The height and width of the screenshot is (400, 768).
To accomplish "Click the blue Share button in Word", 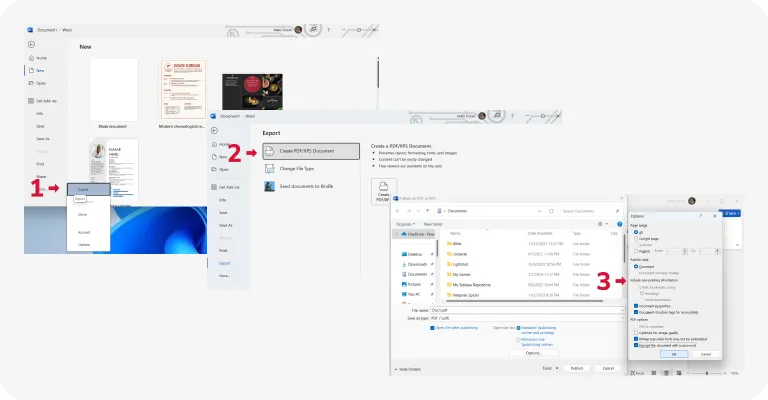I will pyautogui.click(x=731, y=213).
